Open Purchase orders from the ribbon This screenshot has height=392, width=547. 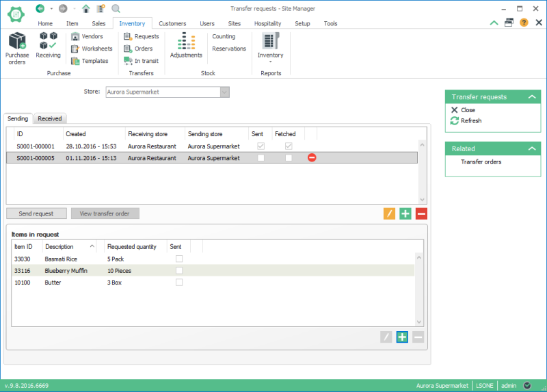(17, 49)
